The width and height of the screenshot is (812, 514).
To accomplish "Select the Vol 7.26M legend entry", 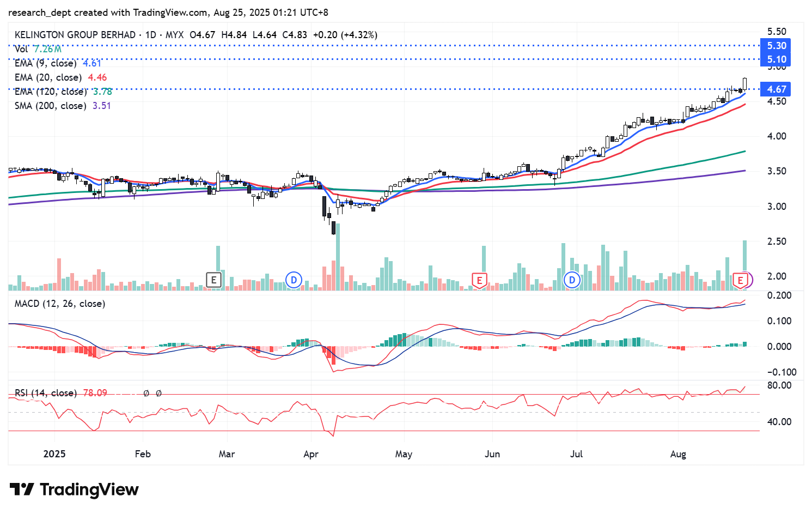I will pos(38,49).
